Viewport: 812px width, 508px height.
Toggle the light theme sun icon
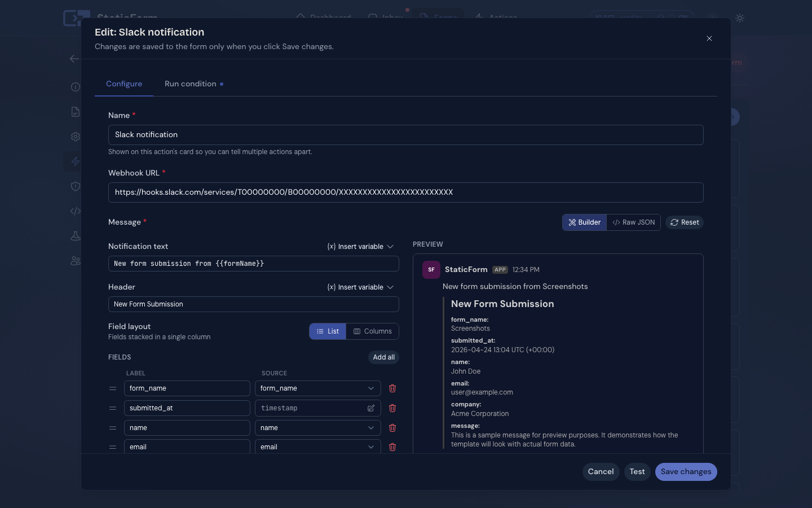coord(740,18)
